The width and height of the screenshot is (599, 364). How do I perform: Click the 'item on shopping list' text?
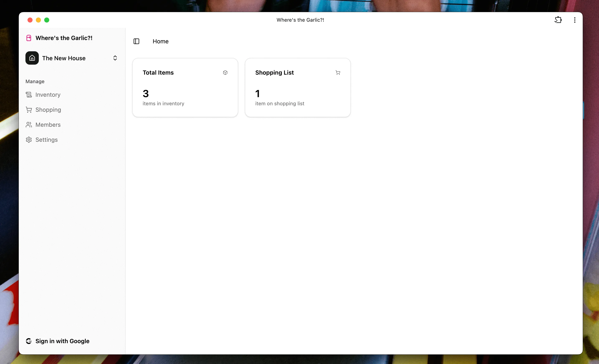[x=279, y=104]
